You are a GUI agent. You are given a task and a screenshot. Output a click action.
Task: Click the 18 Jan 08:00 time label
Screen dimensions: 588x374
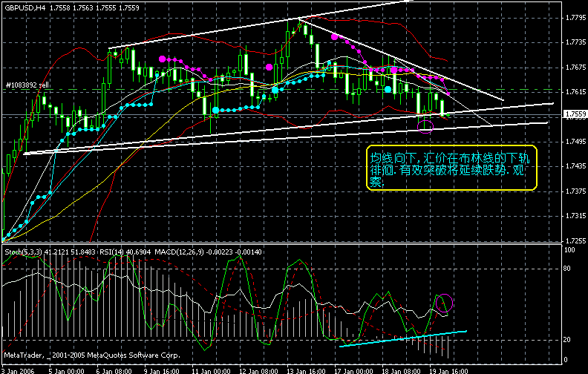click(x=401, y=371)
